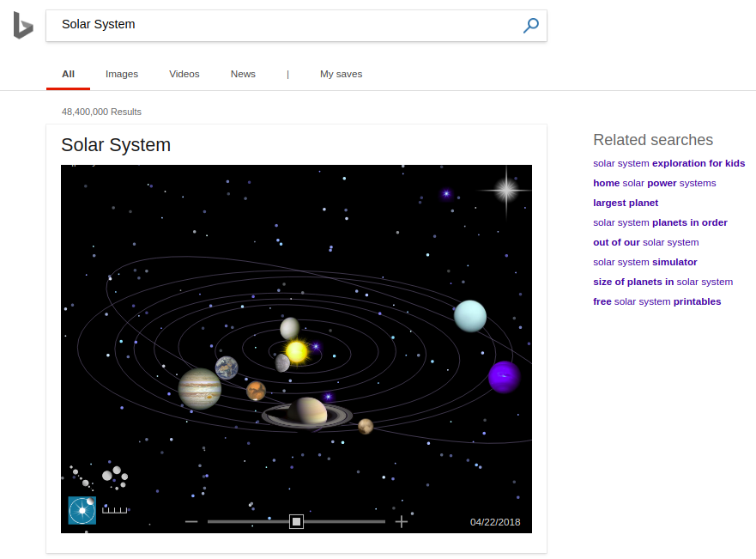
Task: Click the magnifying glass search icon
Action: 531,25
